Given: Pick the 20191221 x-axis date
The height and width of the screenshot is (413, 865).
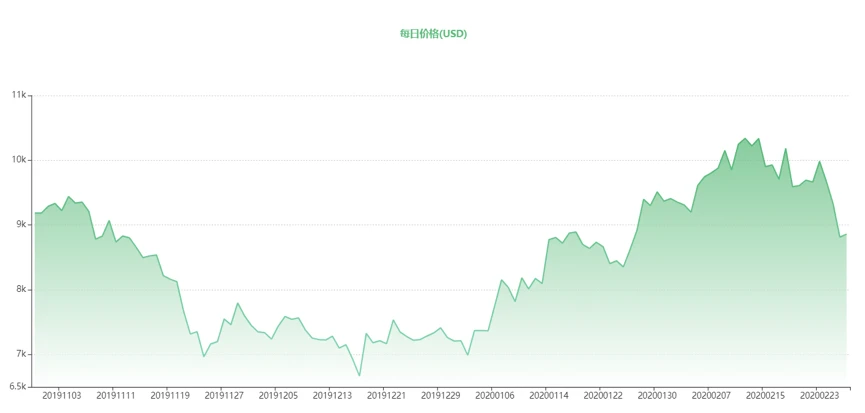Looking at the screenshot, I should [386, 396].
